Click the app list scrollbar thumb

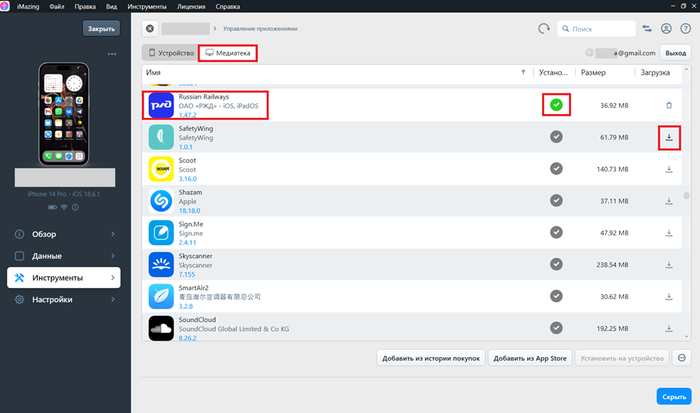[x=686, y=196]
